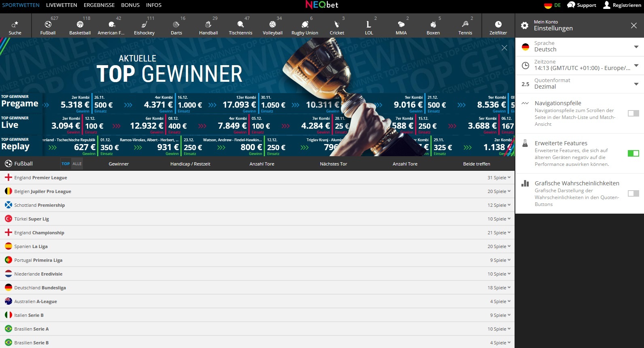Select the Beide treffen column tab
The image size is (644, 348).
[x=477, y=164]
